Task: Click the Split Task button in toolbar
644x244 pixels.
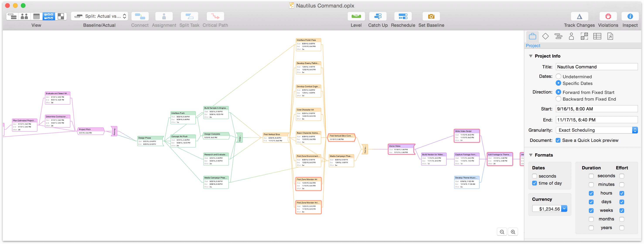Action: (x=190, y=16)
